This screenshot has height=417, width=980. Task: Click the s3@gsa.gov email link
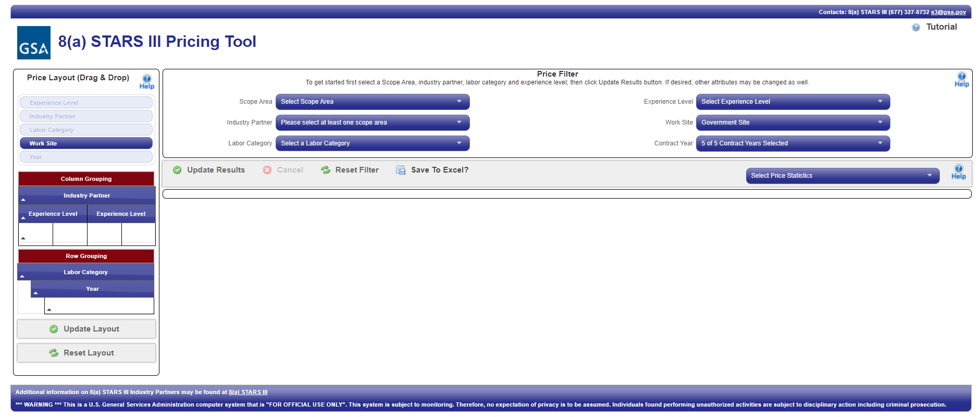click(948, 12)
